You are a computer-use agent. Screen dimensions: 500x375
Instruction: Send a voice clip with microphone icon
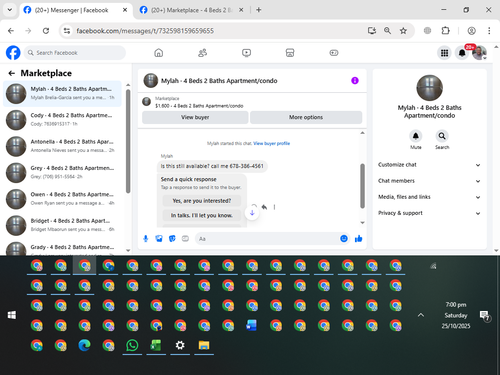click(146, 239)
